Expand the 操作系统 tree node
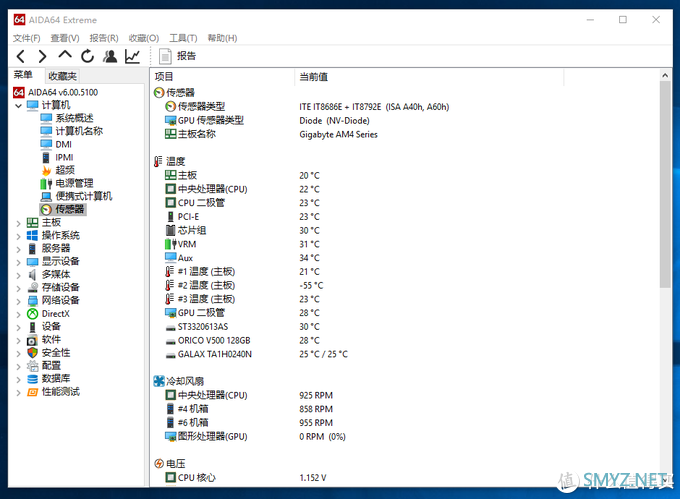 18,236
